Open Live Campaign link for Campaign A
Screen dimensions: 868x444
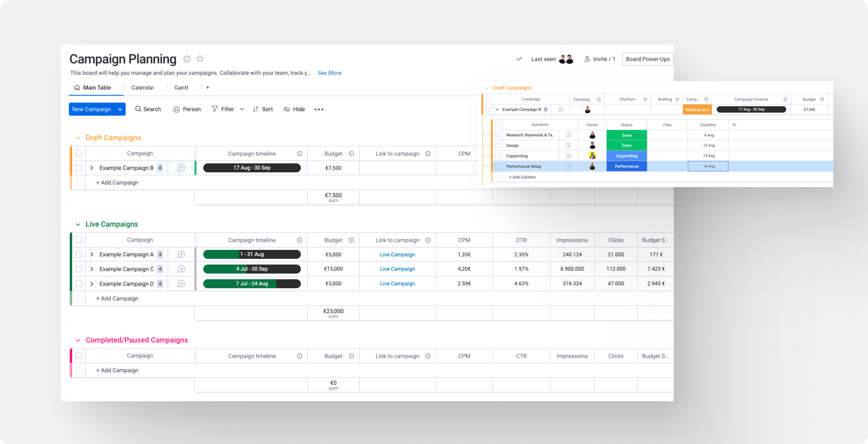click(397, 255)
